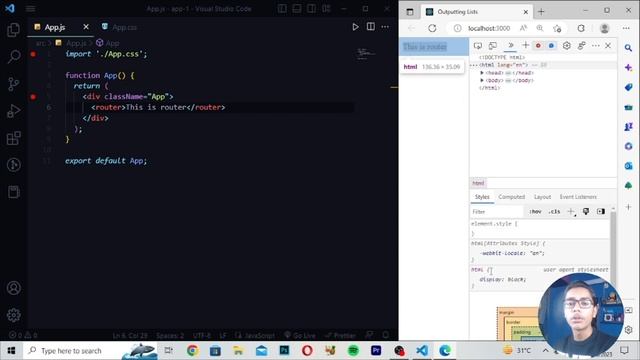
Task: Close the App.js editor tab
Action: click(86, 27)
